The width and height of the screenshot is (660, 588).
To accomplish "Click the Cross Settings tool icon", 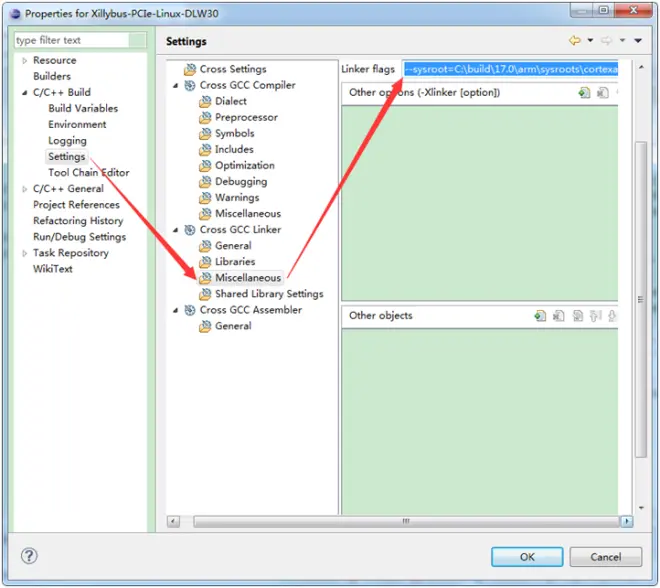I will pos(190,69).
